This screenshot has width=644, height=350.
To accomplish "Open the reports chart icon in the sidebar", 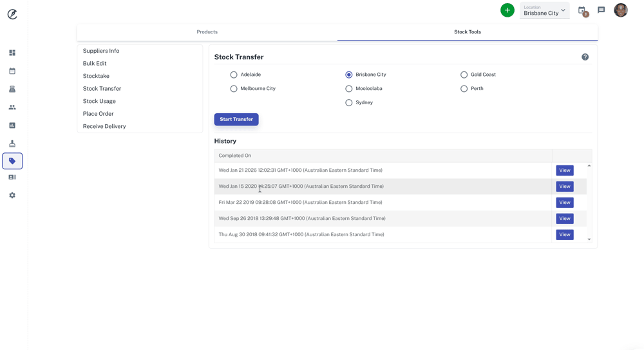I will pyautogui.click(x=12, y=125).
